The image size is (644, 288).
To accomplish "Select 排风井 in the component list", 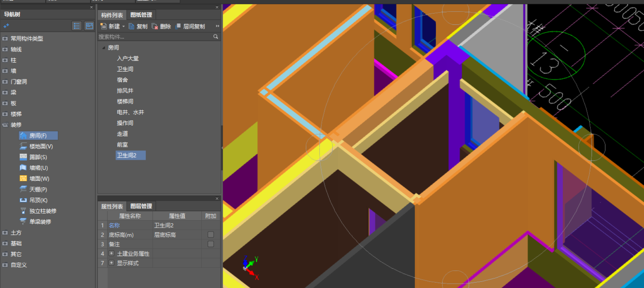I will pyautogui.click(x=125, y=91).
